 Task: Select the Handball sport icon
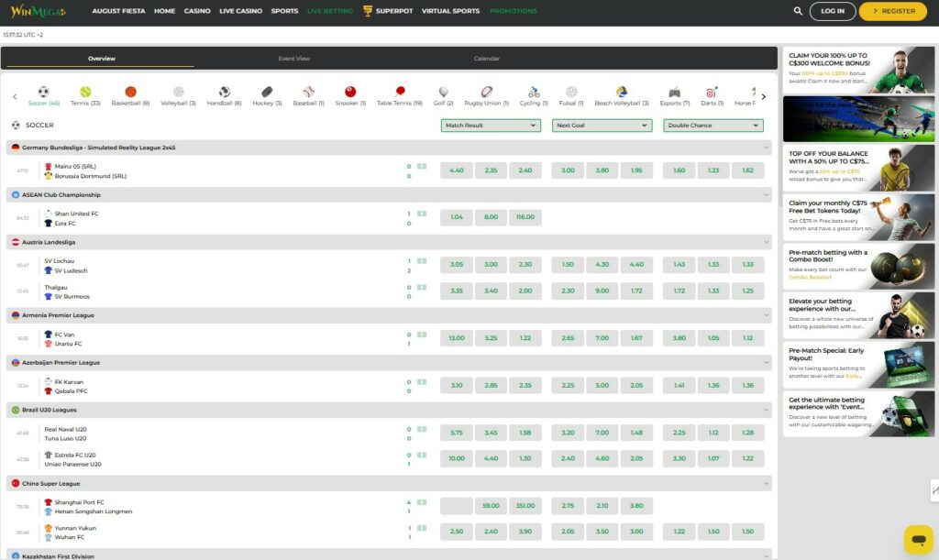(224, 92)
